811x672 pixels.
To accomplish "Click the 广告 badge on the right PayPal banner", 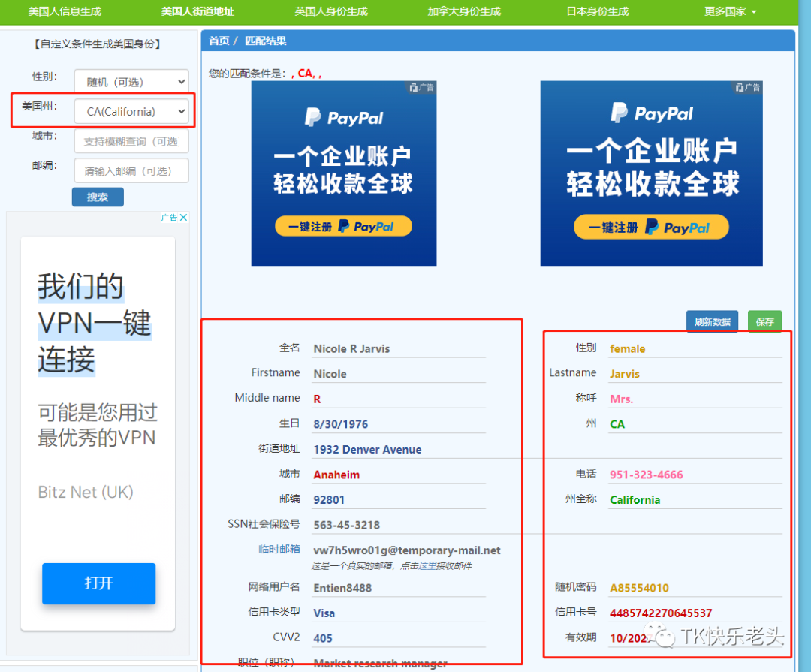I will pyautogui.click(x=747, y=87).
